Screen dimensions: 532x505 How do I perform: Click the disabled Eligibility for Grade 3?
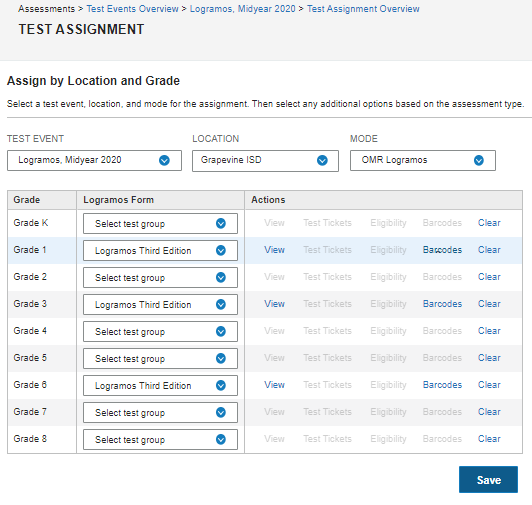pos(388,304)
